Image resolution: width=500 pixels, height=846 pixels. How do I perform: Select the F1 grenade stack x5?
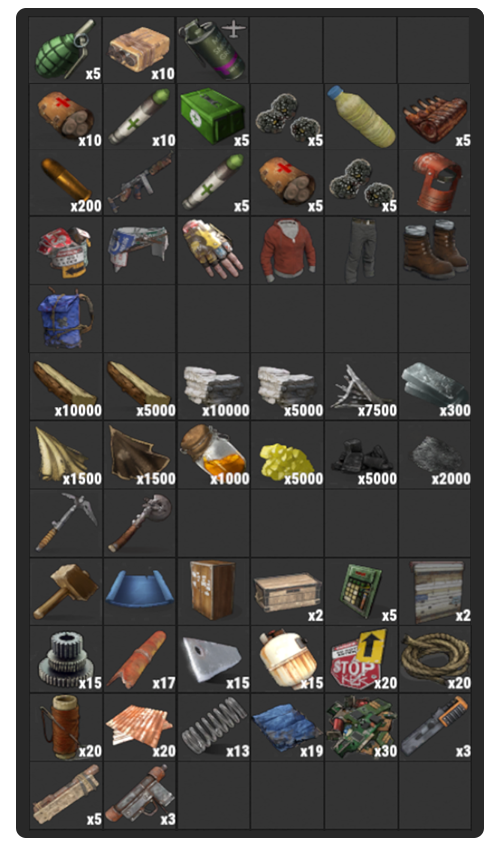[65, 50]
